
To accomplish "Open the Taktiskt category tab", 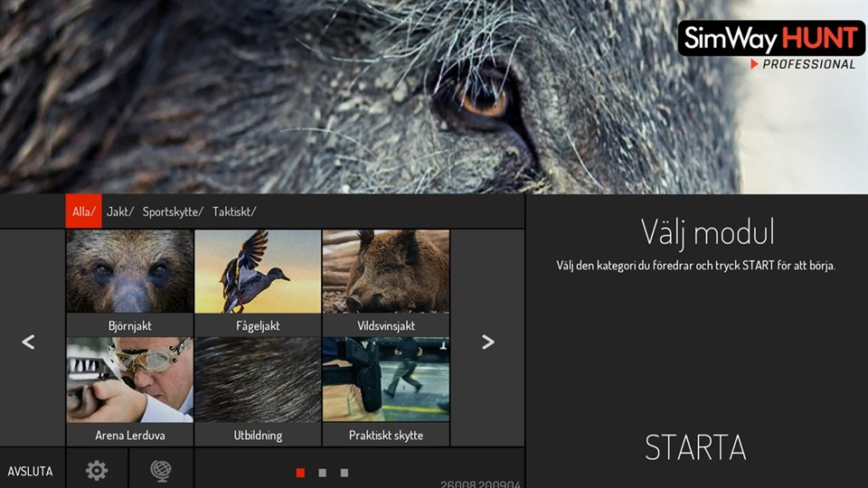I will click(233, 212).
